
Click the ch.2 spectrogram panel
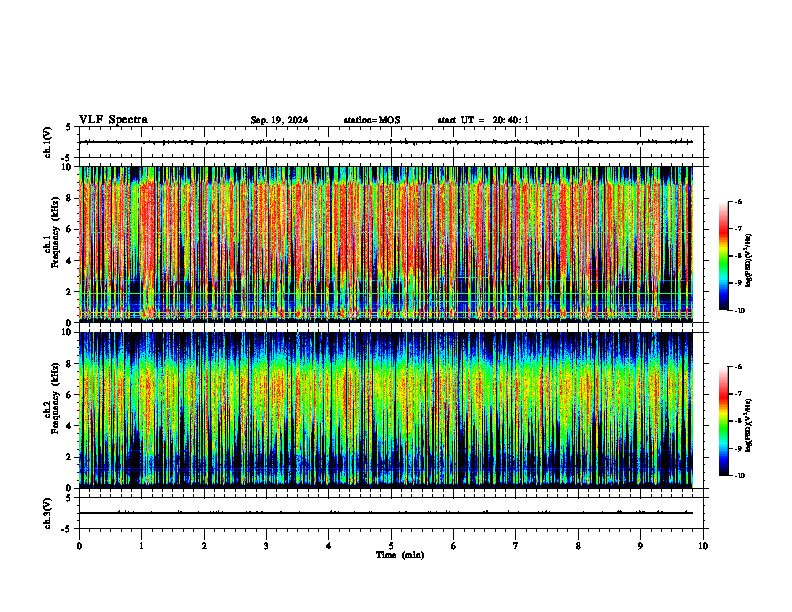tap(386, 410)
